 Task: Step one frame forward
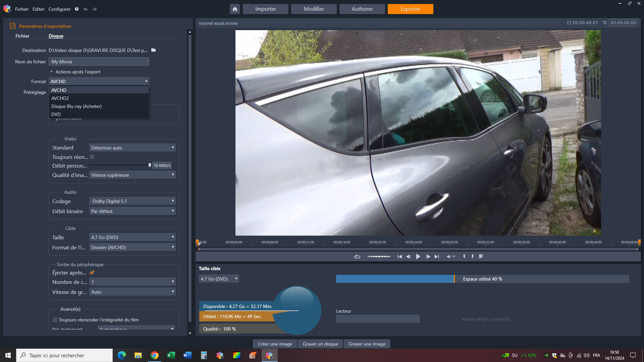[x=428, y=257]
